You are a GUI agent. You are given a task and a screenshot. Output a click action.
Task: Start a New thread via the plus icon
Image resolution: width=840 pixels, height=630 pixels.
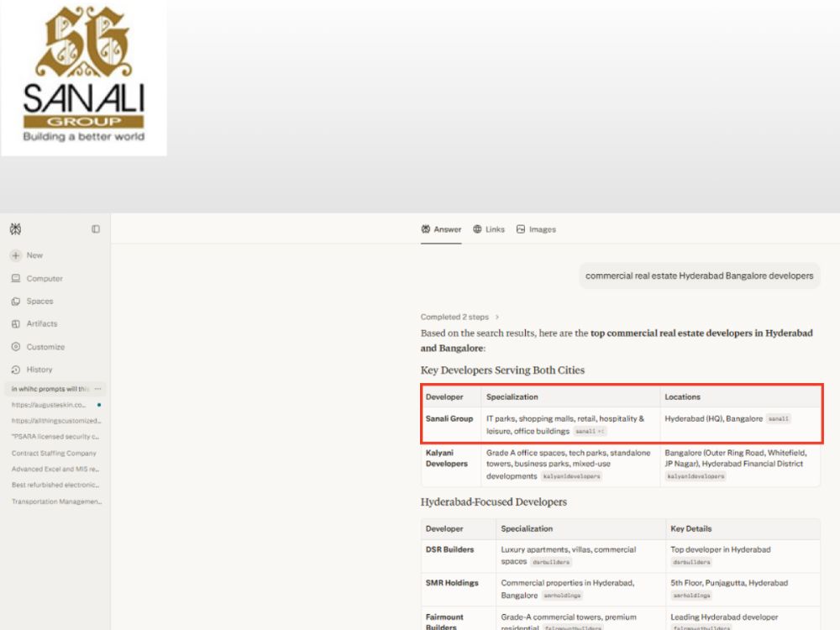[16, 255]
